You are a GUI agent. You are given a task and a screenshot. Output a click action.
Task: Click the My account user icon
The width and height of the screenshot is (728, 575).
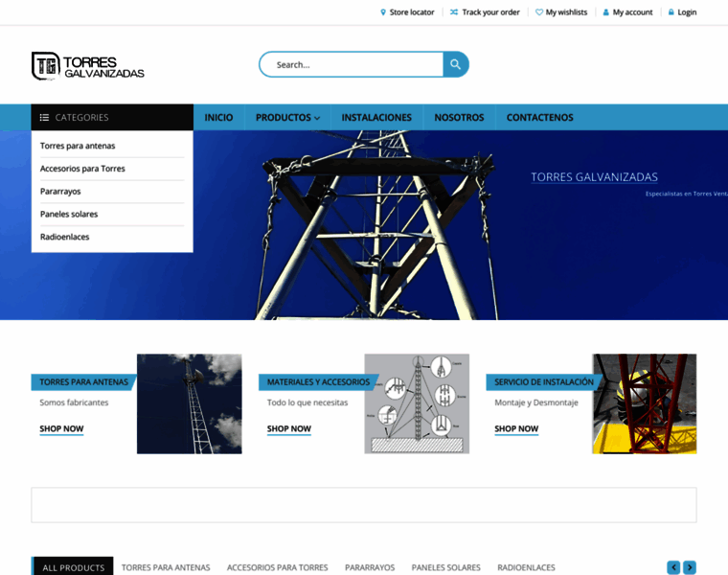pyautogui.click(x=606, y=12)
